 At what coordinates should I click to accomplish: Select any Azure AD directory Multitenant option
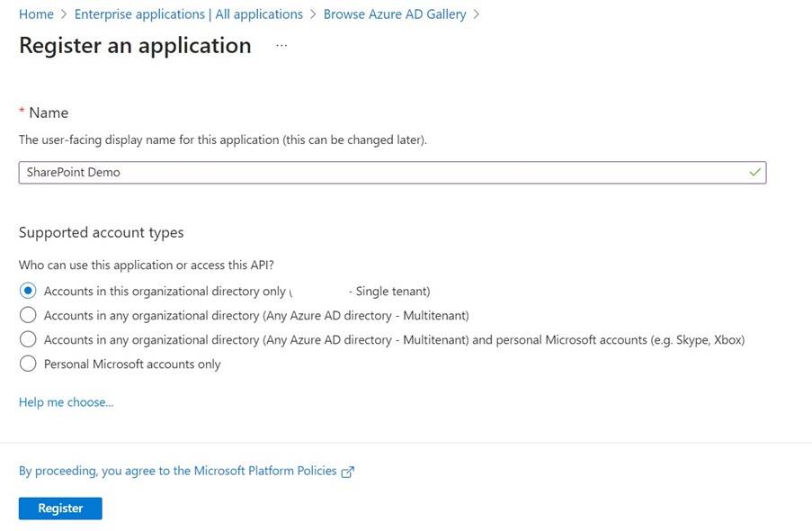(x=28, y=315)
